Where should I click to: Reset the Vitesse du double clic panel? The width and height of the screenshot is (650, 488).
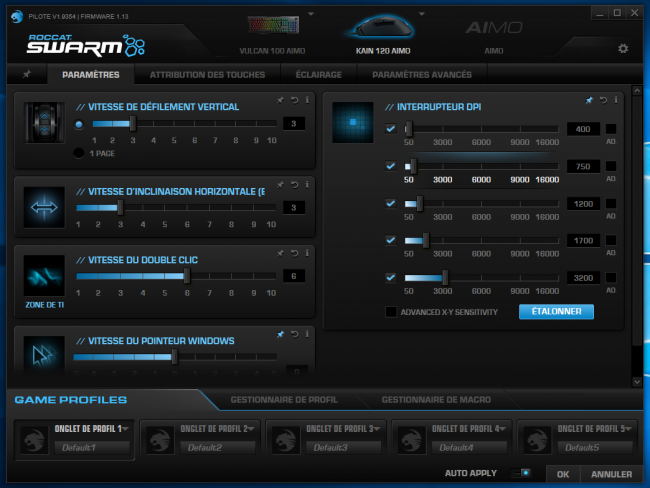[x=294, y=253]
